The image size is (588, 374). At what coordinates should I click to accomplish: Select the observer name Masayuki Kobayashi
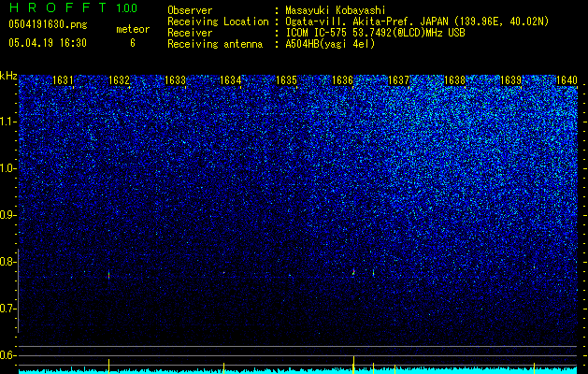(x=336, y=10)
